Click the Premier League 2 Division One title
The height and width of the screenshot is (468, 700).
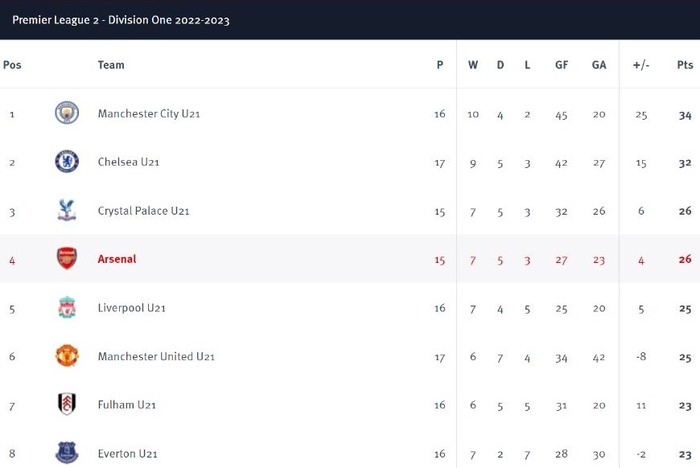[121, 20]
